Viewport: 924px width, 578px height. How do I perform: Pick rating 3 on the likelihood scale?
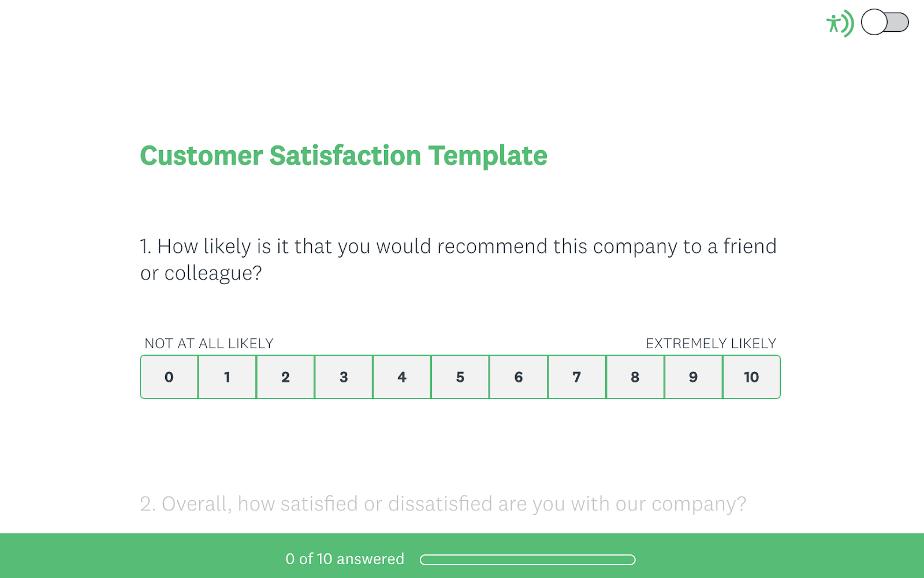click(x=344, y=377)
